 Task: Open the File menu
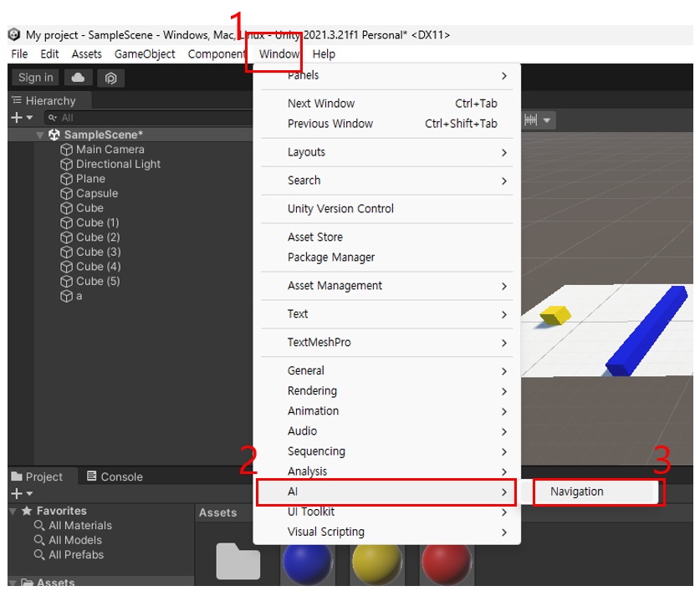[x=19, y=54]
